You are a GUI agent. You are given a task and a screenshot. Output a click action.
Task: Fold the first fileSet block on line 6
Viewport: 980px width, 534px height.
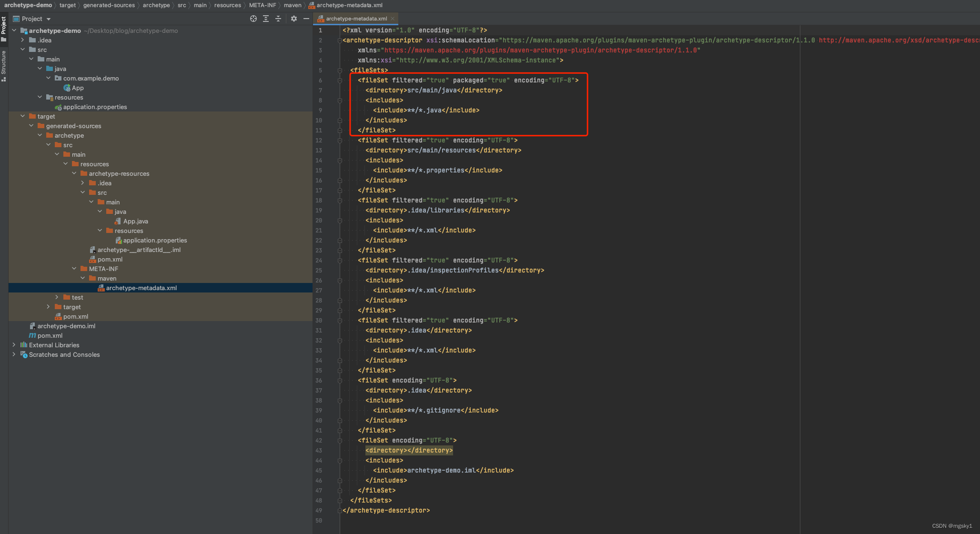340,81
